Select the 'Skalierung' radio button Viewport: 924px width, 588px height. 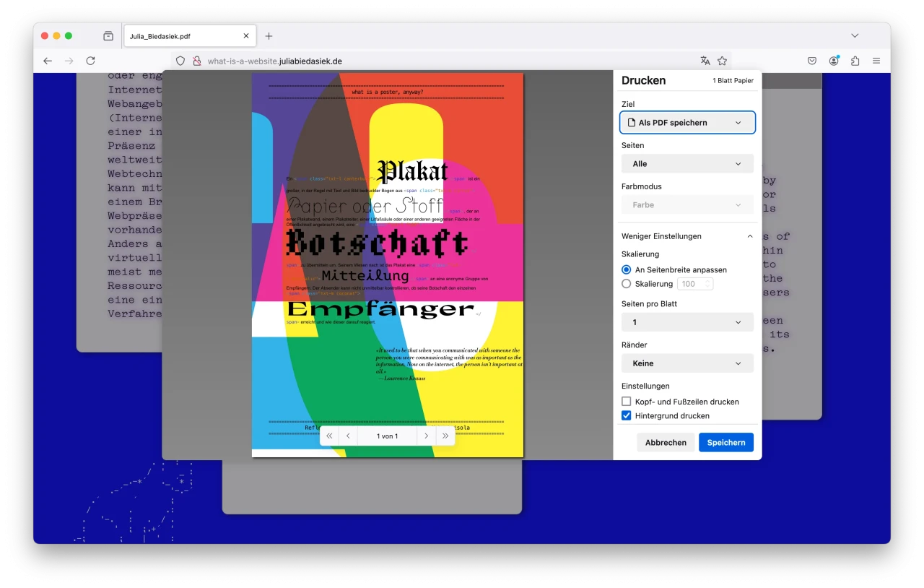[627, 284]
